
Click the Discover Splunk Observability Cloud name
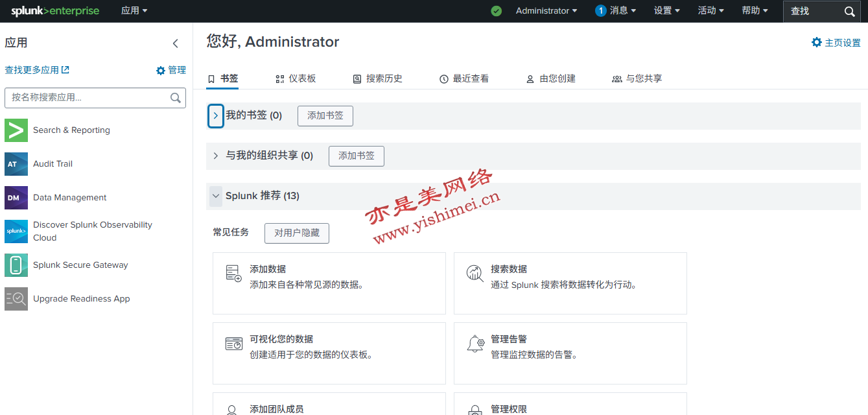click(x=93, y=231)
